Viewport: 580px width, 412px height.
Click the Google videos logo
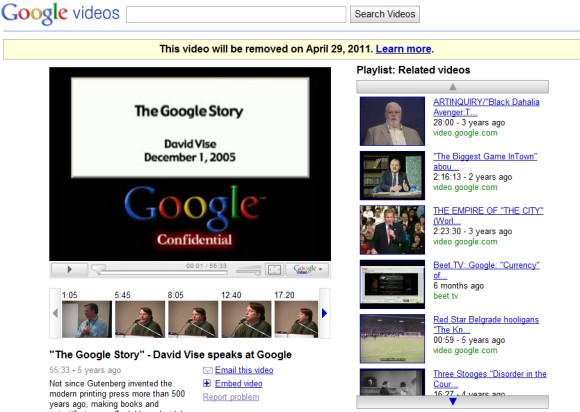point(60,13)
